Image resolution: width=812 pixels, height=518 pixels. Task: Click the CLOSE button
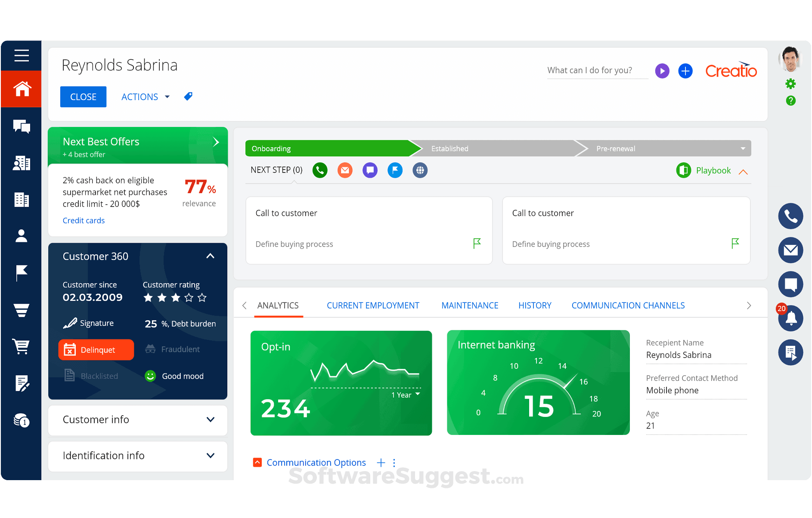pyautogui.click(x=83, y=96)
